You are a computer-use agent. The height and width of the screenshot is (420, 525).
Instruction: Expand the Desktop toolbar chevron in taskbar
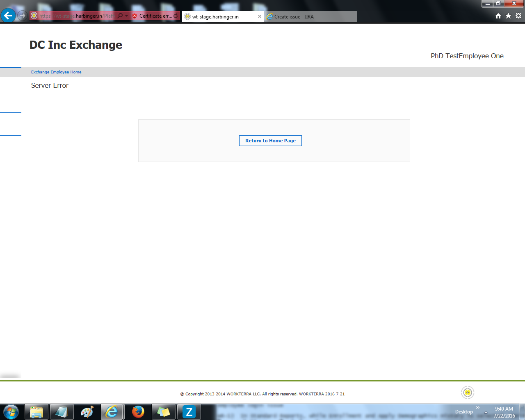[x=477, y=408]
